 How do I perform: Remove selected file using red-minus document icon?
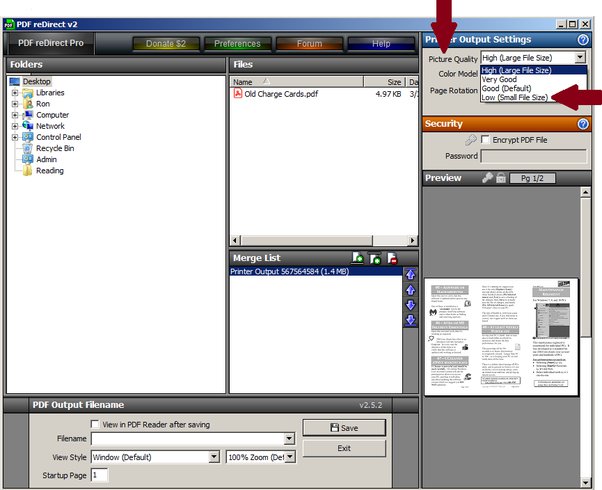tap(392, 258)
